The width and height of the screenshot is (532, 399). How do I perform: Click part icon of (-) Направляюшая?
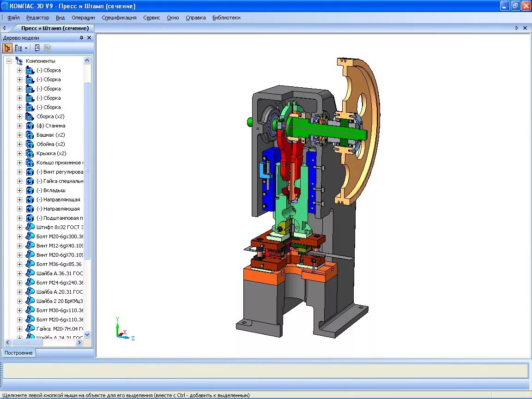pyautogui.click(x=30, y=209)
